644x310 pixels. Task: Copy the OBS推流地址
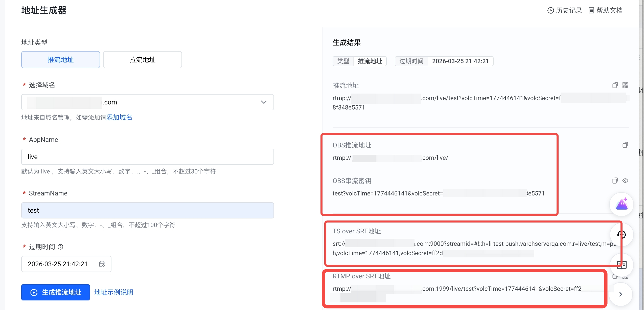click(625, 145)
